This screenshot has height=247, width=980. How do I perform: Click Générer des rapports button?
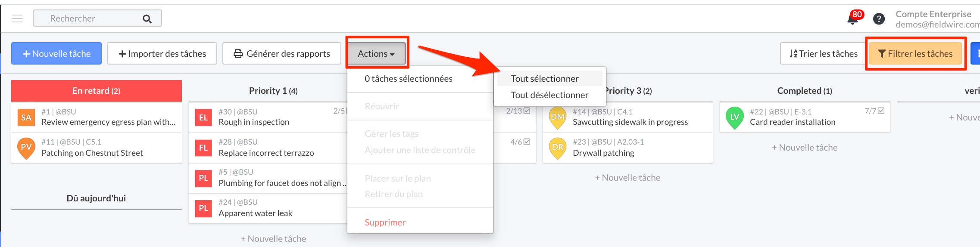click(282, 54)
